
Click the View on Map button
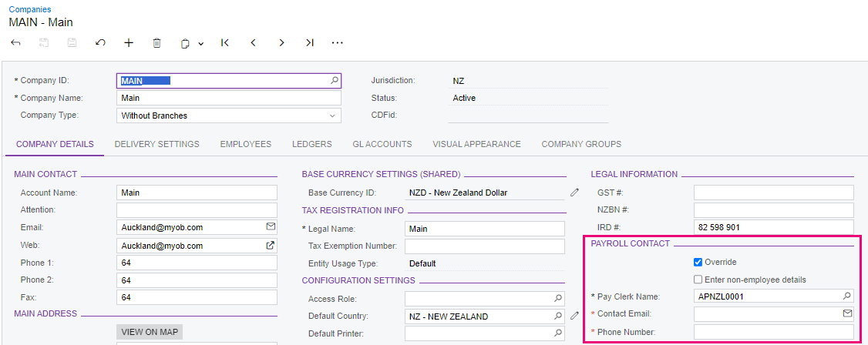[x=150, y=332]
